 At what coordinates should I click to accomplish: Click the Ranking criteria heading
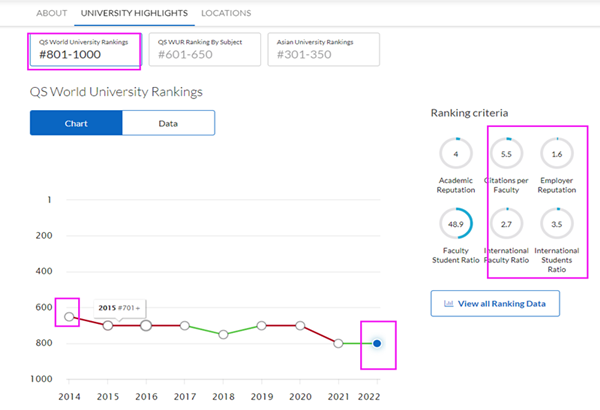click(x=470, y=113)
